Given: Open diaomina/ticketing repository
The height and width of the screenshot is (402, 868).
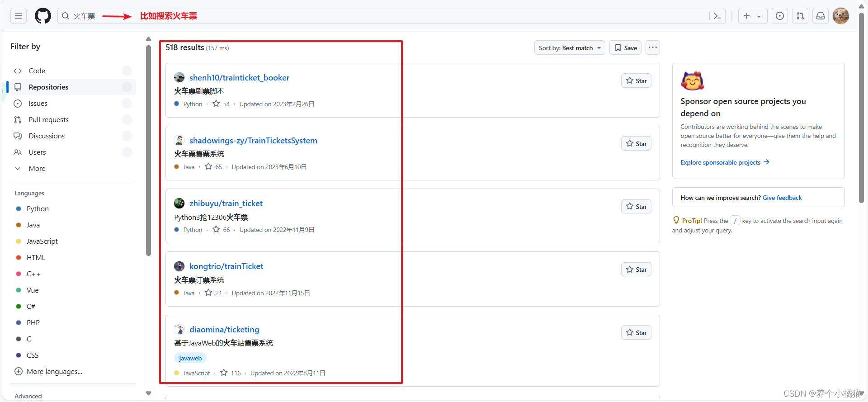Looking at the screenshot, I should point(224,330).
